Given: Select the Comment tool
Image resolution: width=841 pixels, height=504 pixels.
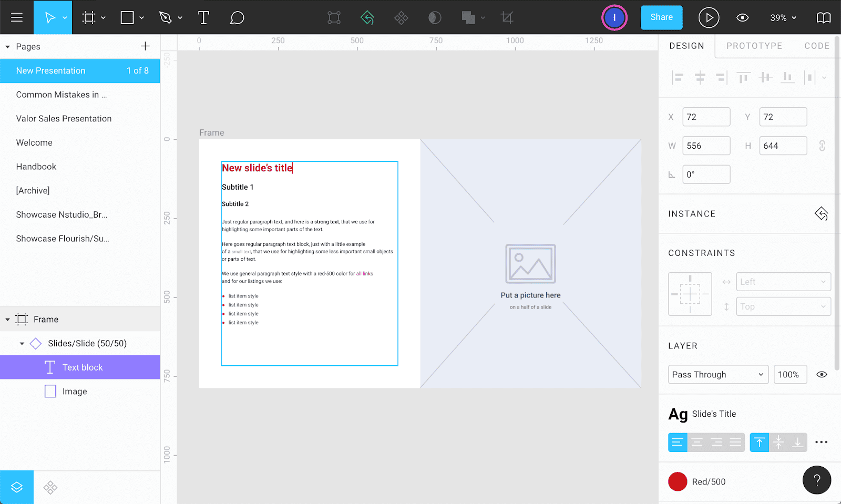Looking at the screenshot, I should [x=237, y=17].
